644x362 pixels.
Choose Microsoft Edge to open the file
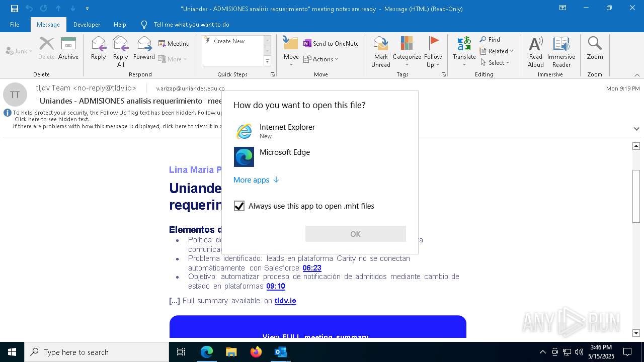point(320,156)
